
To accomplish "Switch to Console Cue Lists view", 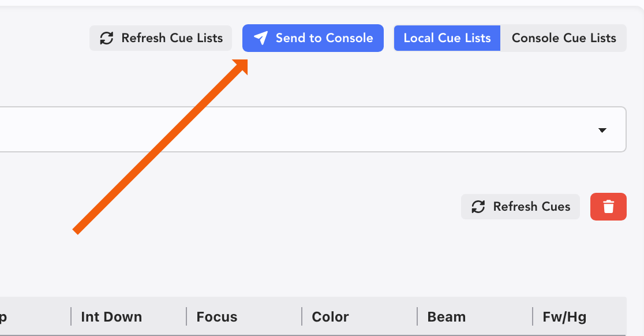I will 564,38.
